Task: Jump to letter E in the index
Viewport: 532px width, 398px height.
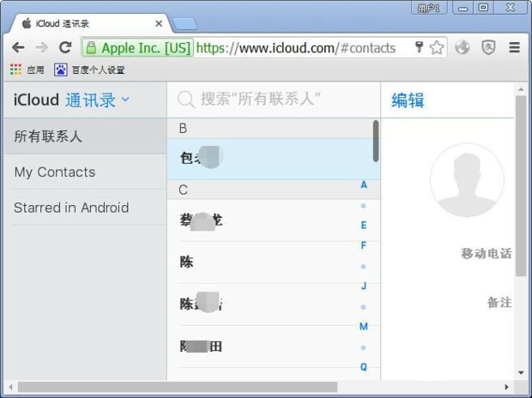Action: 364,226
